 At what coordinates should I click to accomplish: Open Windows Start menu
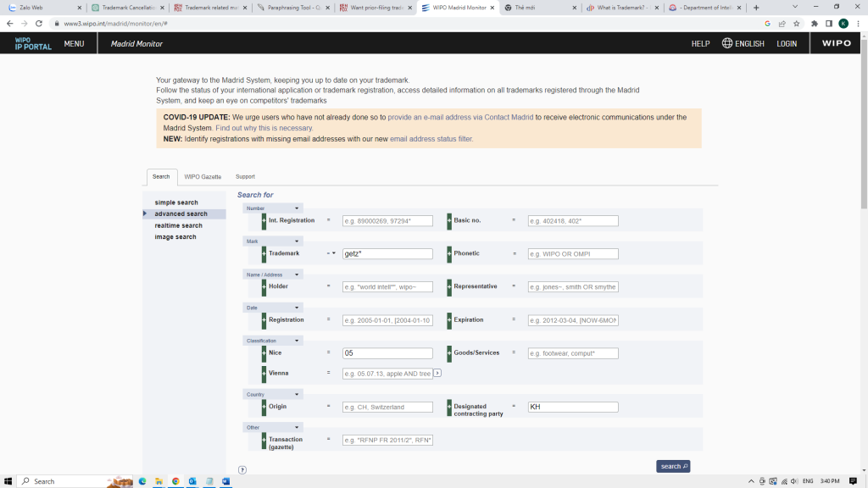(8, 481)
